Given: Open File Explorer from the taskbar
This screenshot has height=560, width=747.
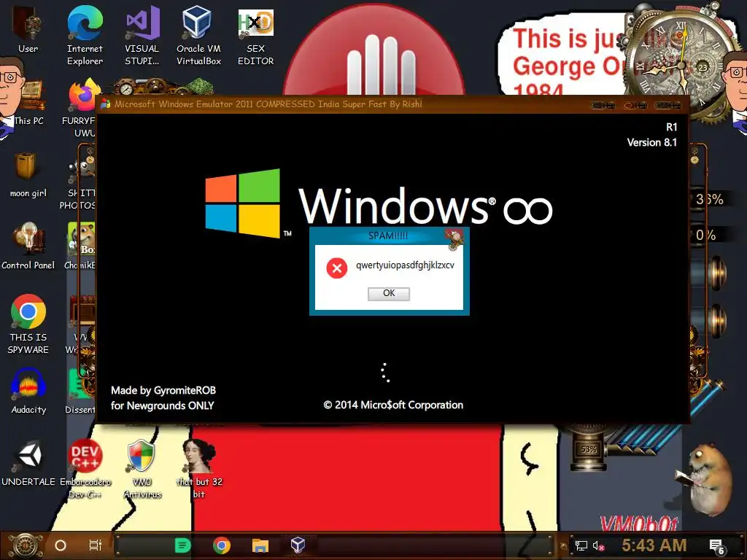Looking at the screenshot, I should click(260, 545).
